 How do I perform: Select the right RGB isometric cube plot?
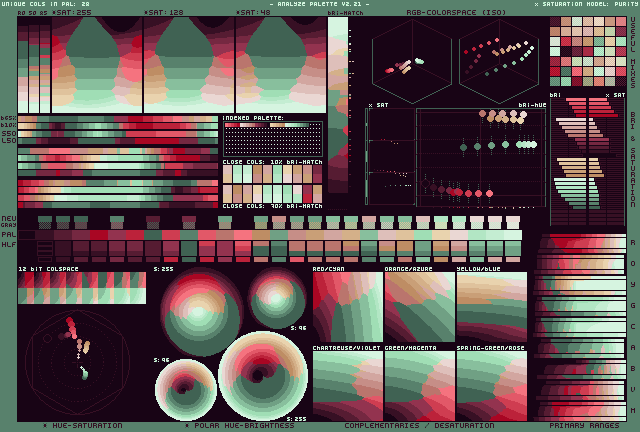499,61
